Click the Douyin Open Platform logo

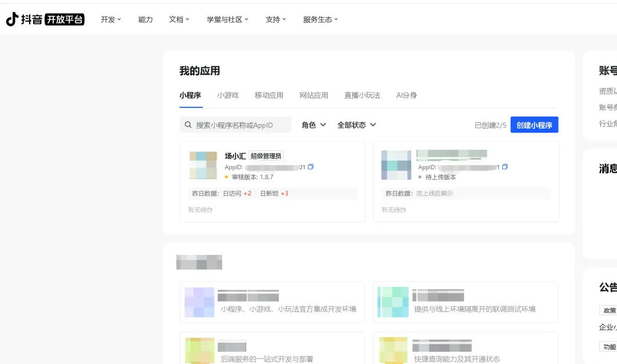(45, 19)
